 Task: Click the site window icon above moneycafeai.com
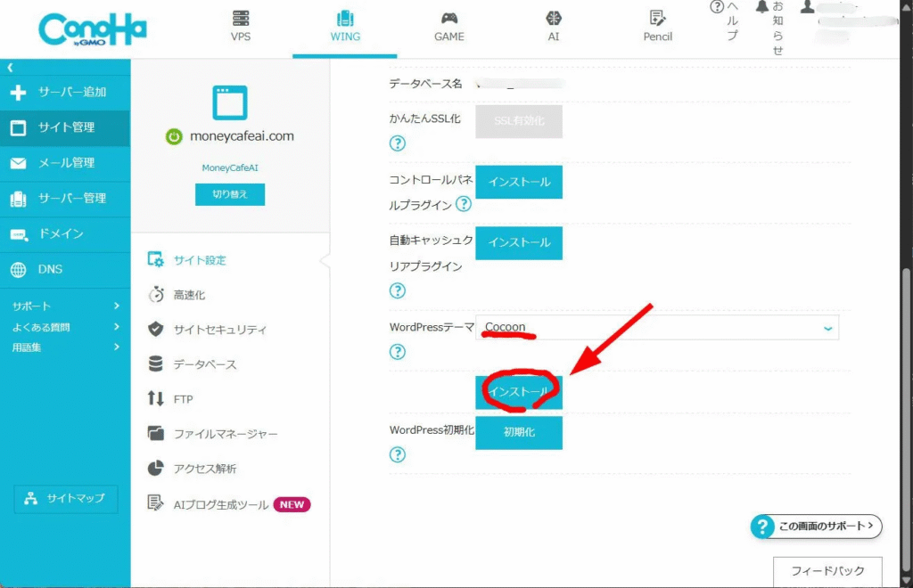tap(230, 102)
